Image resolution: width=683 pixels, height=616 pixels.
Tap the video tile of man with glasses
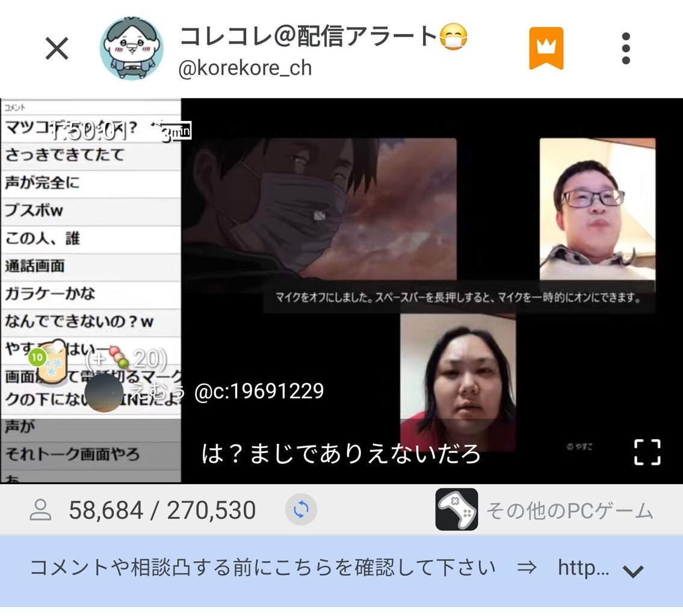[x=597, y=209]
